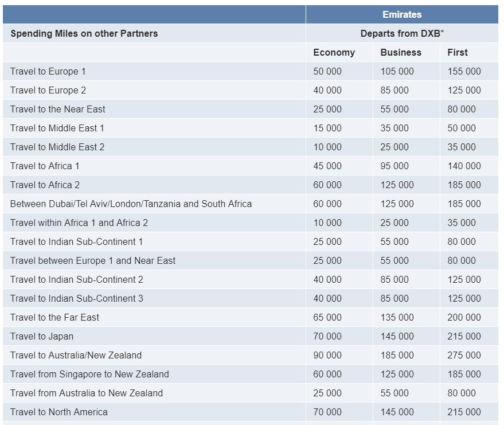Screen dimensions: 504x425
Task: Click Australia to New Zealand First 80 000
Action: [x=462, y=393]
